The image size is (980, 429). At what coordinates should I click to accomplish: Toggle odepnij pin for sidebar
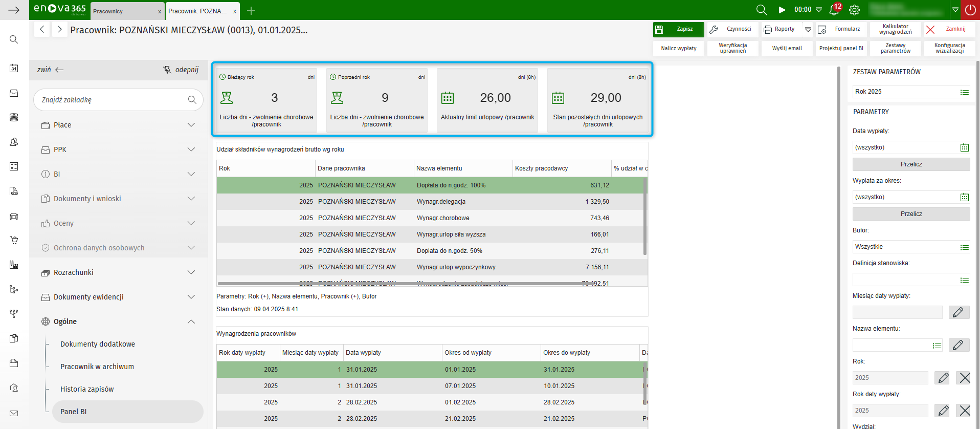tap(181, 70)
